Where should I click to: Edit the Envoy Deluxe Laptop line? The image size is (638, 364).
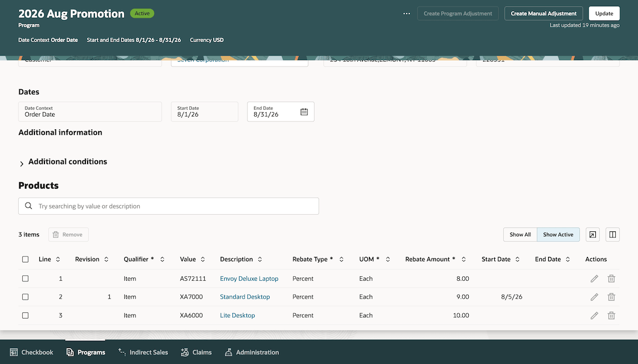coord(595,279)
